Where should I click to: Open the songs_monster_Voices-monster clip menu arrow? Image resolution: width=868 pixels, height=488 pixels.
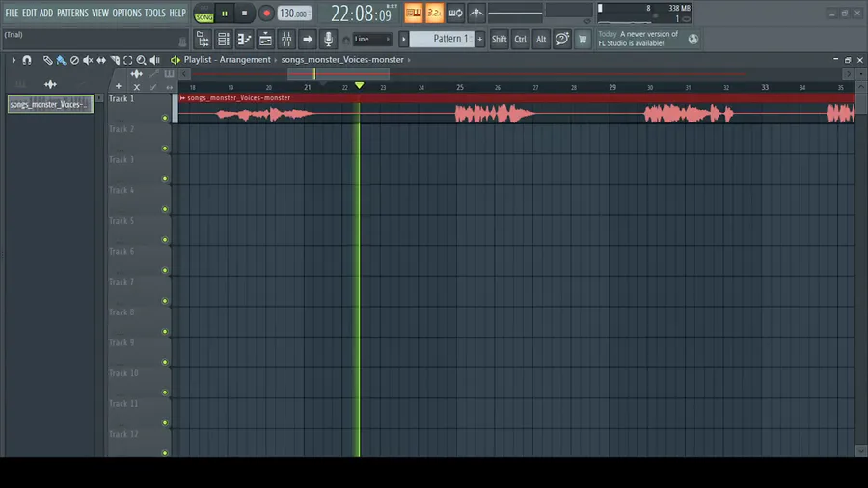tap(182, 98)
